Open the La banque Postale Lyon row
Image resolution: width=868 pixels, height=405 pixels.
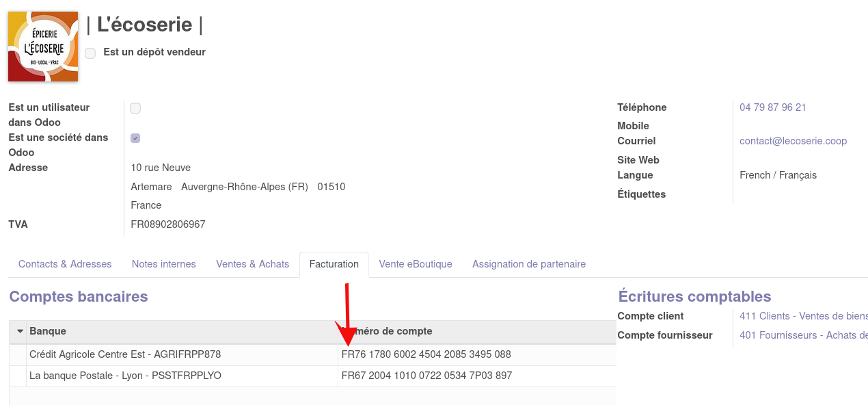coord(125,376)
